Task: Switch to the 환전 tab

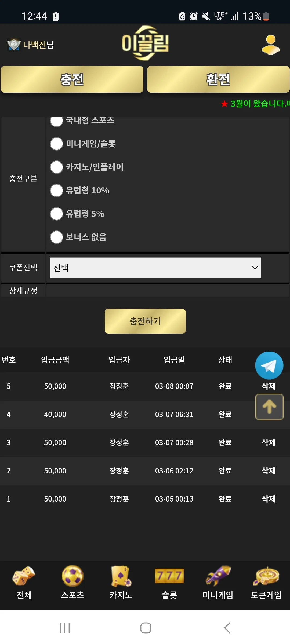Action: 218,79
